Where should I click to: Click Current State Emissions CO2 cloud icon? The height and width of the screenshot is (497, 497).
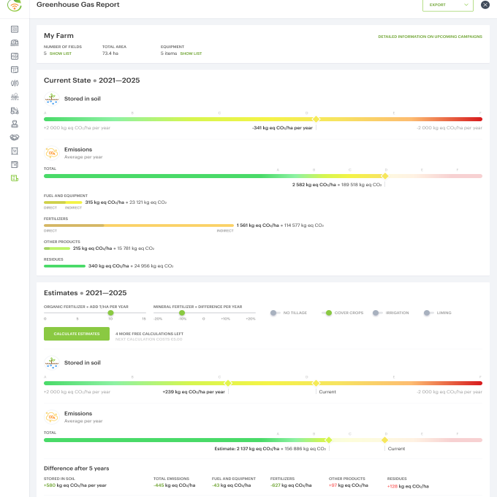[52, 153]
